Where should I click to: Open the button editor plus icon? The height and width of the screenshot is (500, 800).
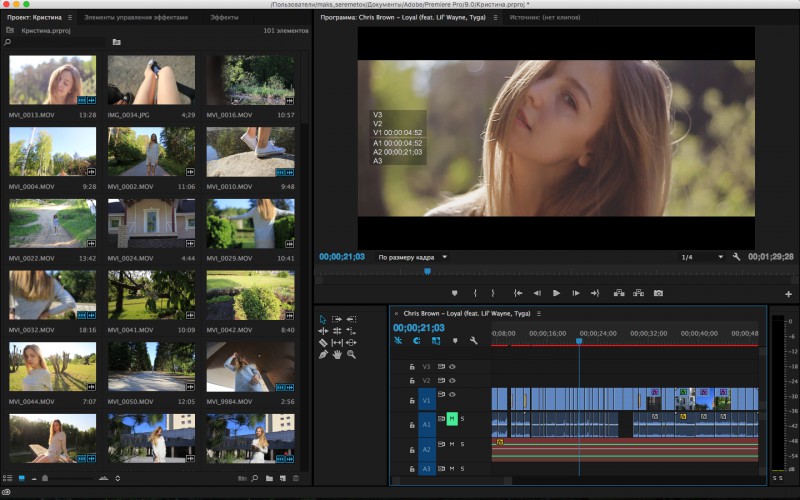(789, 294)
